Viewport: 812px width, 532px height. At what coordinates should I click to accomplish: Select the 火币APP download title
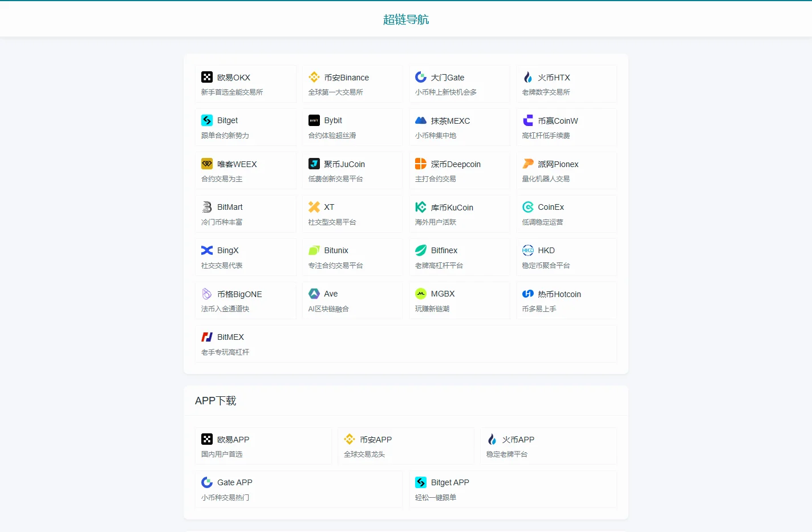[518, 440]
